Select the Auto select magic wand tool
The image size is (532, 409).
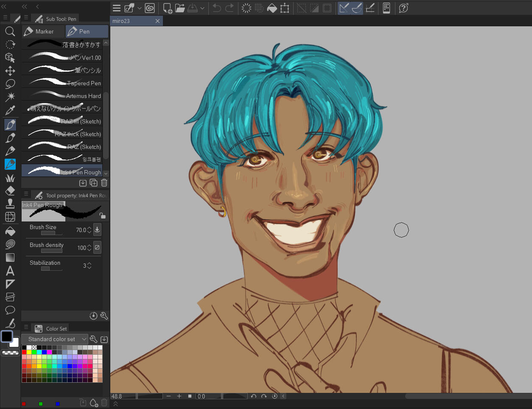[10, 97]
